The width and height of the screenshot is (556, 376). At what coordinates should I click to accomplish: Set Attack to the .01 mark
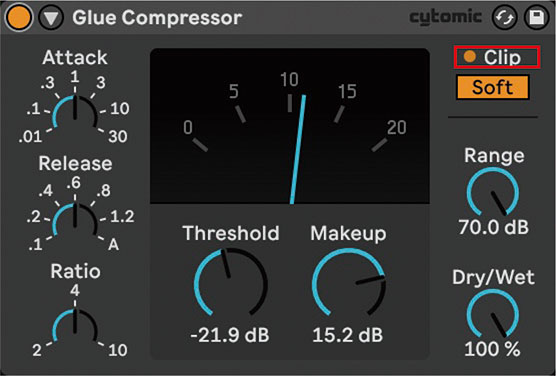point(30,137)
